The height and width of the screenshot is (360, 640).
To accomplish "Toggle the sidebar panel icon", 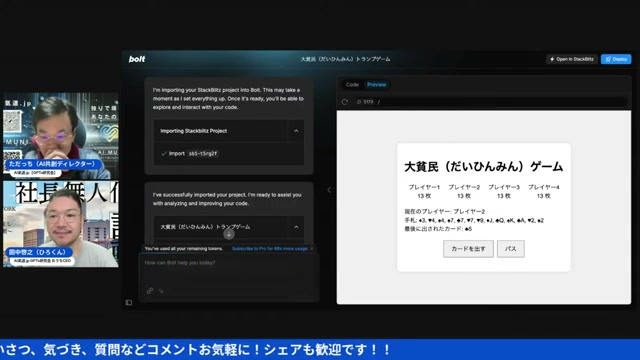I will pyautogui.click(x=129, y=302).
